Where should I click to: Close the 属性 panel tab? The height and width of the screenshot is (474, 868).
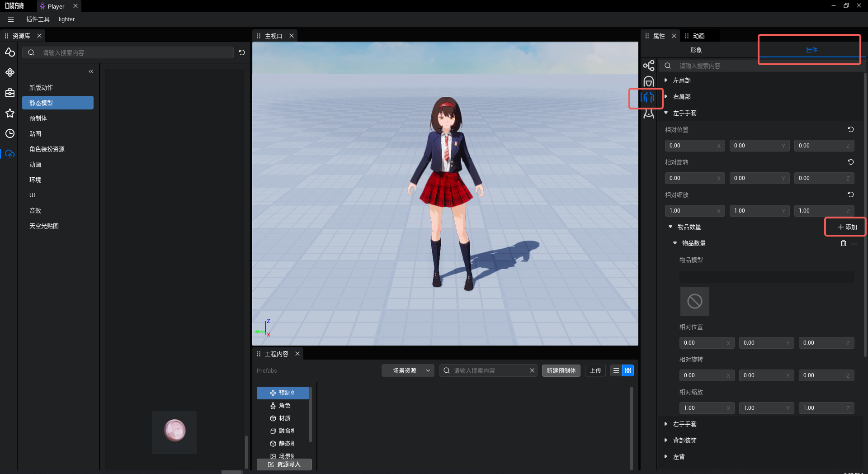[x=674, y=36]
